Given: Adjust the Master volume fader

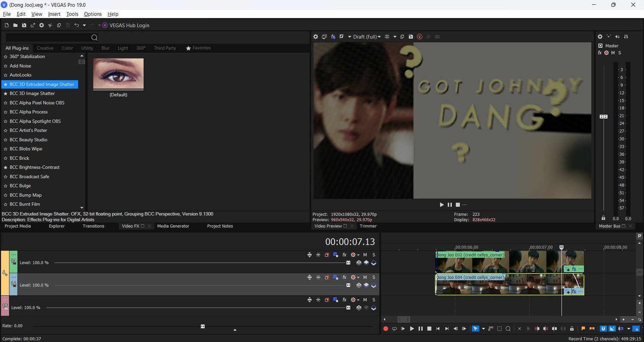Looking at the screenshot, I should (604, 116).
